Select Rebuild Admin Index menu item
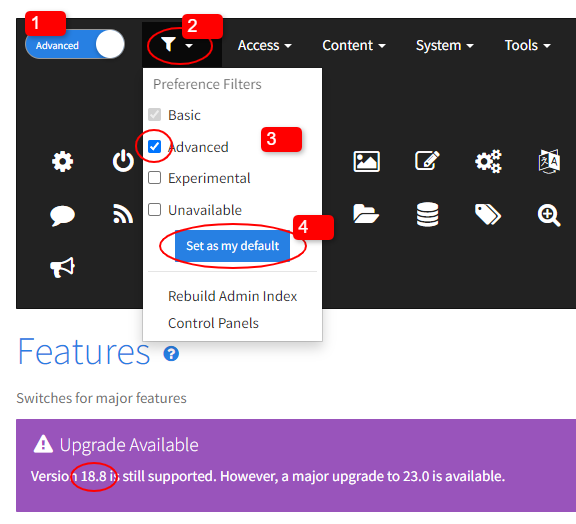The image size is (576, 524). coord(232,296)
